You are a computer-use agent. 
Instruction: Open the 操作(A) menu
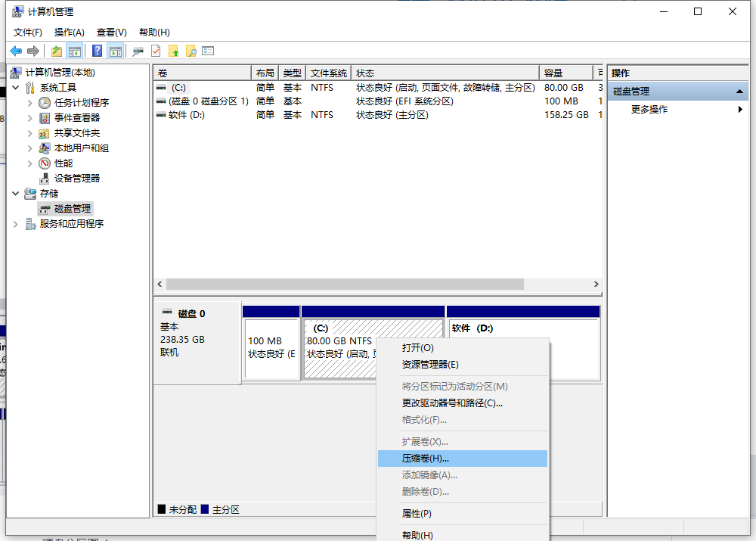pos(68,32)
